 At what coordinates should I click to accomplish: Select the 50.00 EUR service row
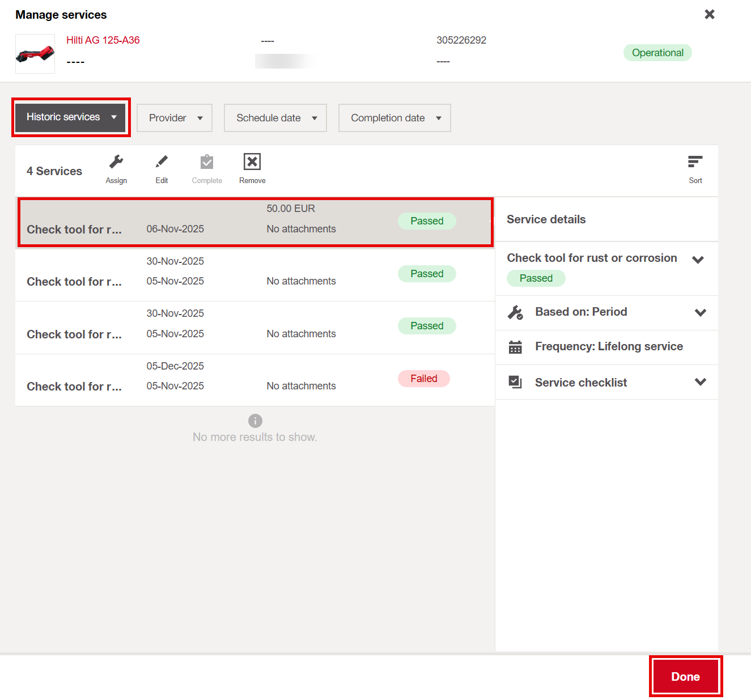point(254,222)
